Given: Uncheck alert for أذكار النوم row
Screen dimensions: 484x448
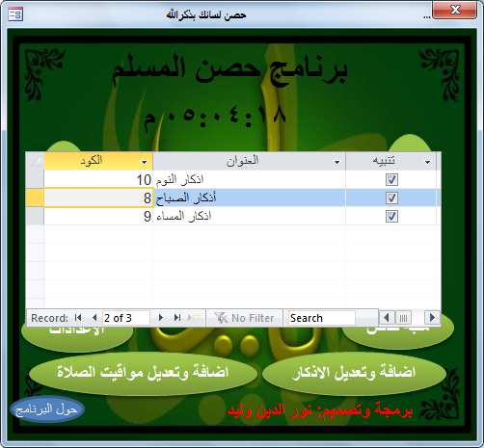Looking at the screenshot, I should tap(391, 179).
